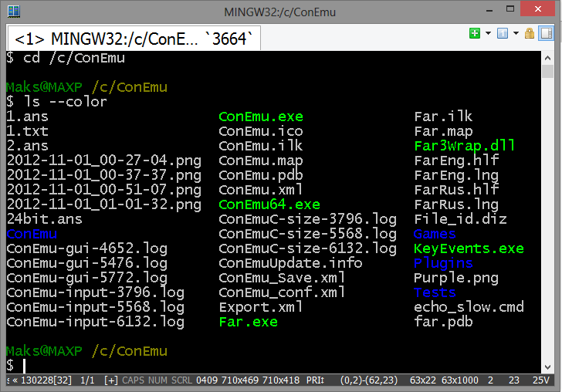This screenshot has height=392, width=562.
Task: Click NUM indicator in status bar
Action: tap(157, 380)
